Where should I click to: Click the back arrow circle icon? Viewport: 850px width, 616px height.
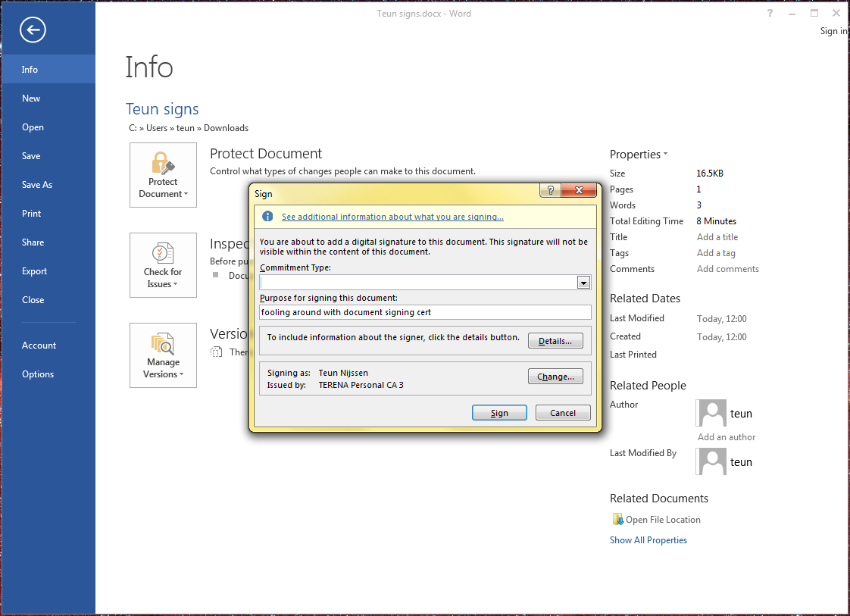pyautogui.click(x=33, y=30)
